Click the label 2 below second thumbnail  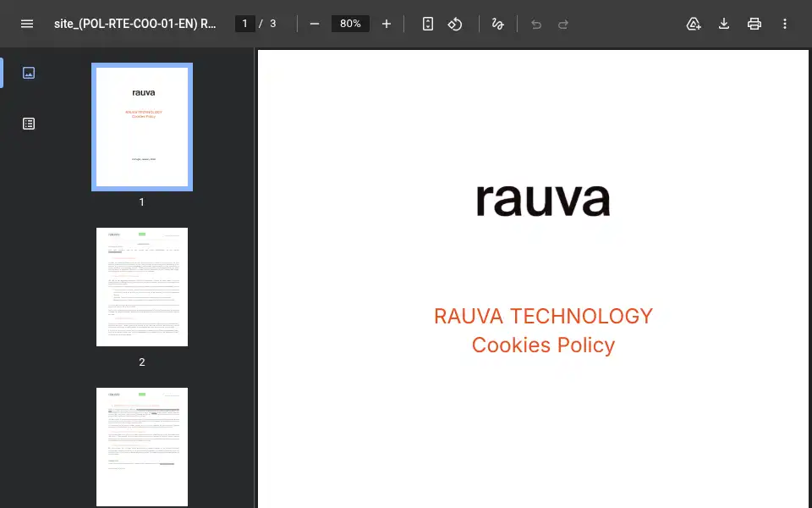142,362
